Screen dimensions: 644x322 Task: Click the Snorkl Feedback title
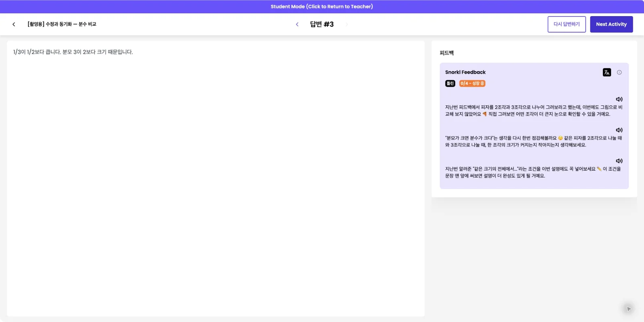(x=465, y=72)
